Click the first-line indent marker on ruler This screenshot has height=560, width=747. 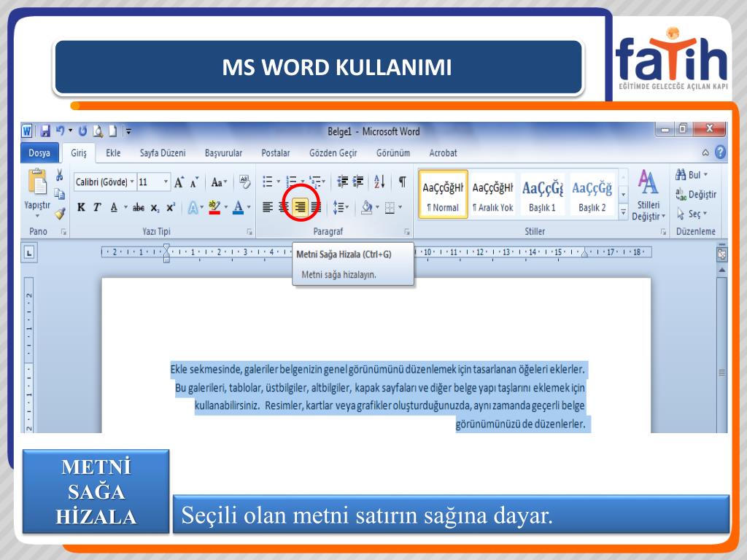tap(166, 248)
